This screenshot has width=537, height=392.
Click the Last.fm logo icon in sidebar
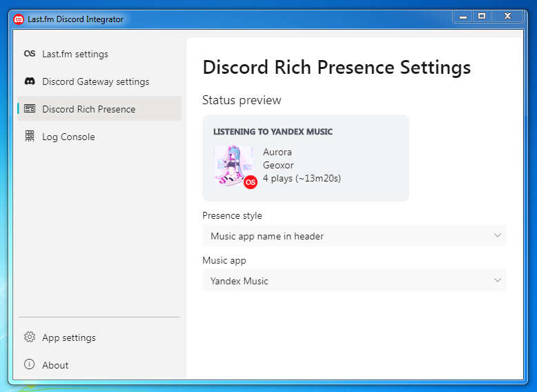pos(30,54)
